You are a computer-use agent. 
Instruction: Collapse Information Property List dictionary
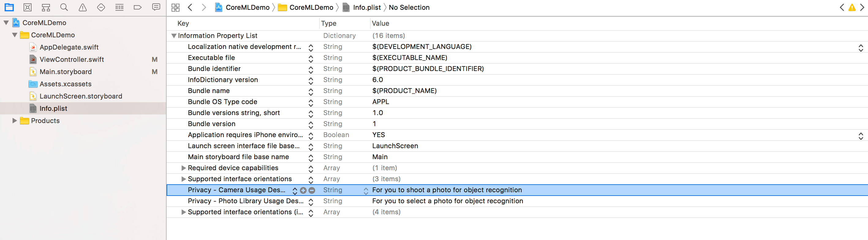[x=174, y=36]
